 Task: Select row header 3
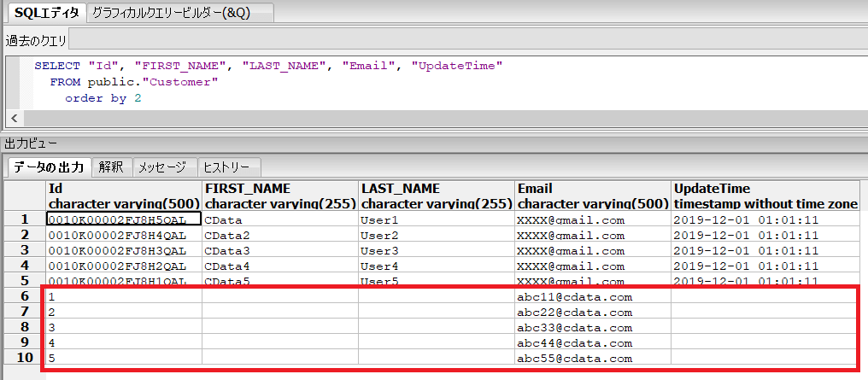[x=25, y=250]
